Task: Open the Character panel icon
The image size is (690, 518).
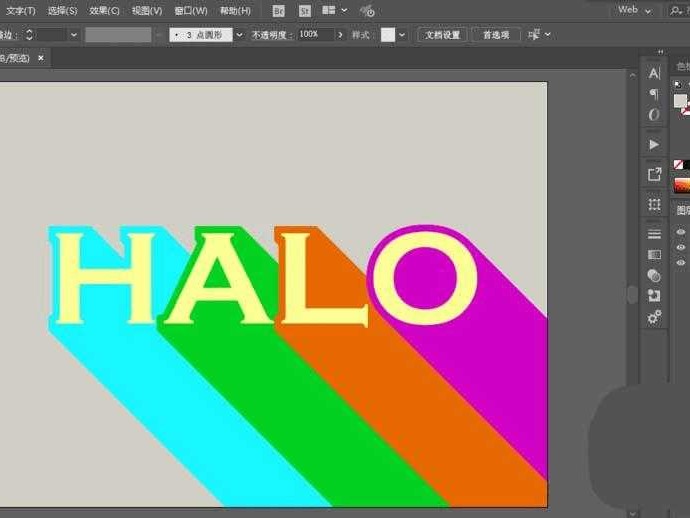Action: [654, 73]
